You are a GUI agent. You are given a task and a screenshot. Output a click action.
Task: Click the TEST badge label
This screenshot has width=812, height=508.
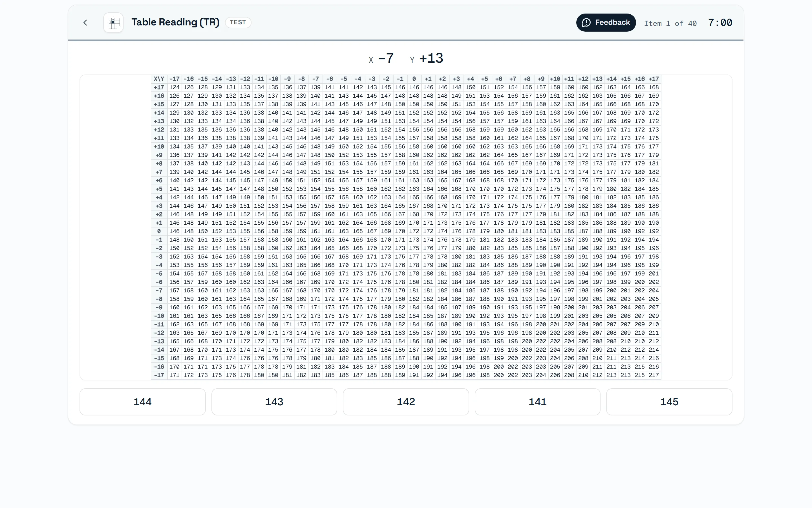(238, 23)
